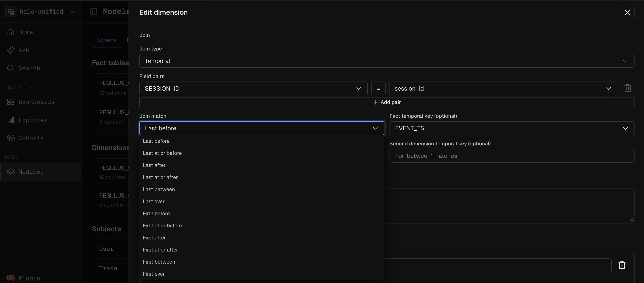Open Ask in sidebar

click(41, 50)
